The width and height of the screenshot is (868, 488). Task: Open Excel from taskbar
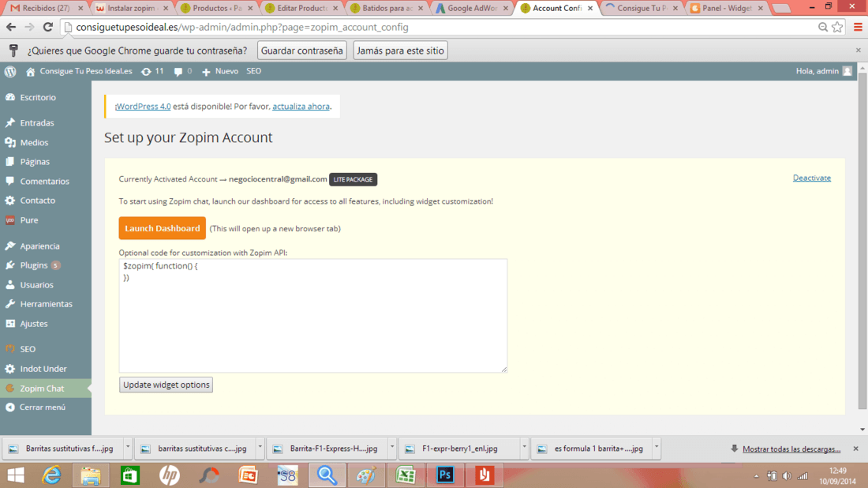406,475
